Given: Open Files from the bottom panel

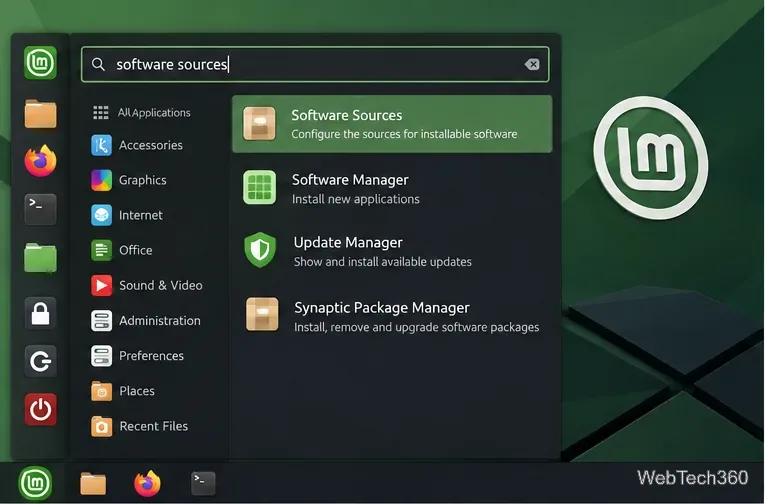Looking at the screenshot, I should (93, 484).
